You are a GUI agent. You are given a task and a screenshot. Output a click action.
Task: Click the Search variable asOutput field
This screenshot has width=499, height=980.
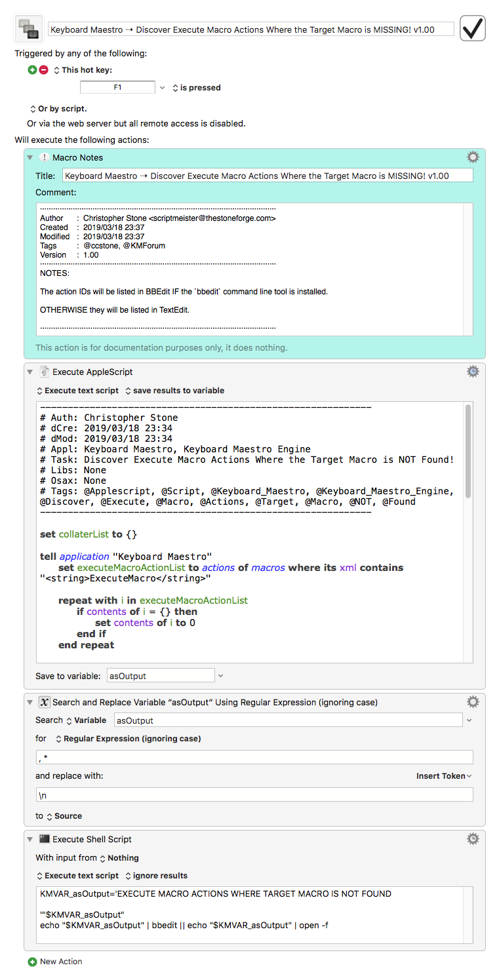pyautogui.click(x=288, y=720)
